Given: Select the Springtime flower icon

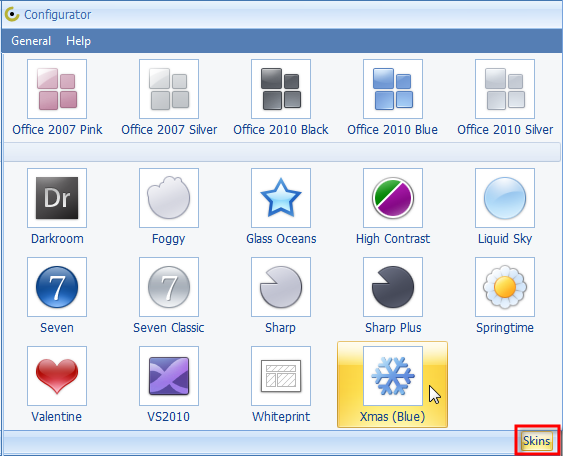Looking at the screenshot, I should pos(505,287).
